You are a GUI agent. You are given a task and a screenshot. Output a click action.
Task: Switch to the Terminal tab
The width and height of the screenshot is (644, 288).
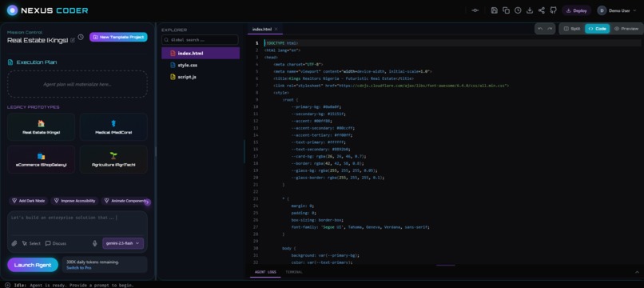(x=294, y=272)
